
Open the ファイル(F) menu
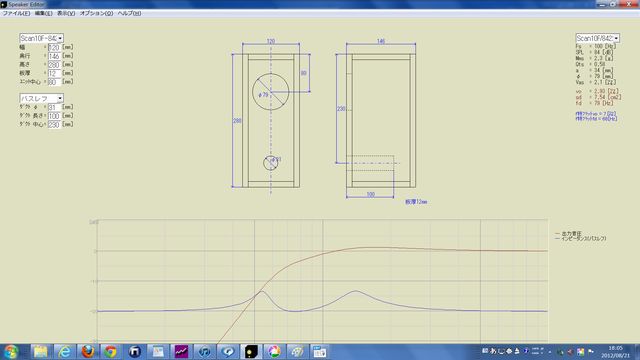click(16, 13)
